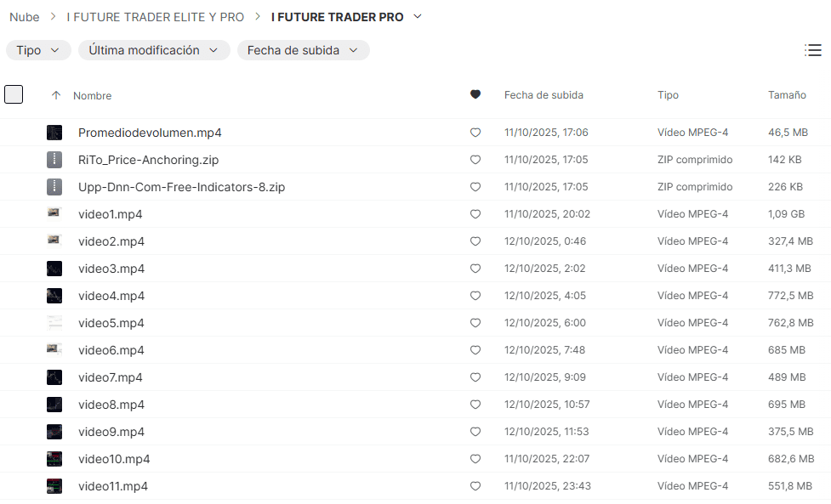Select the video7.mp4 file name
Image resolution: width=831 pixels, height=504 pixels.
click(111, 377)
